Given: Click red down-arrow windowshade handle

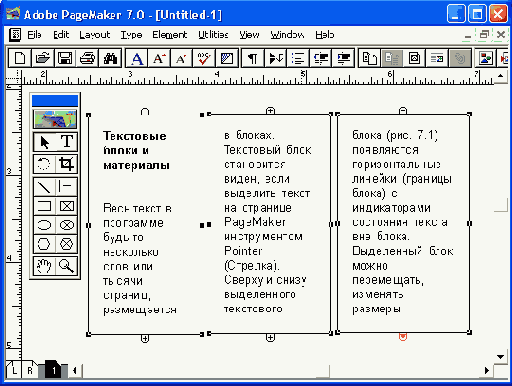Looking at the screenshot, I should click(403, 337).
